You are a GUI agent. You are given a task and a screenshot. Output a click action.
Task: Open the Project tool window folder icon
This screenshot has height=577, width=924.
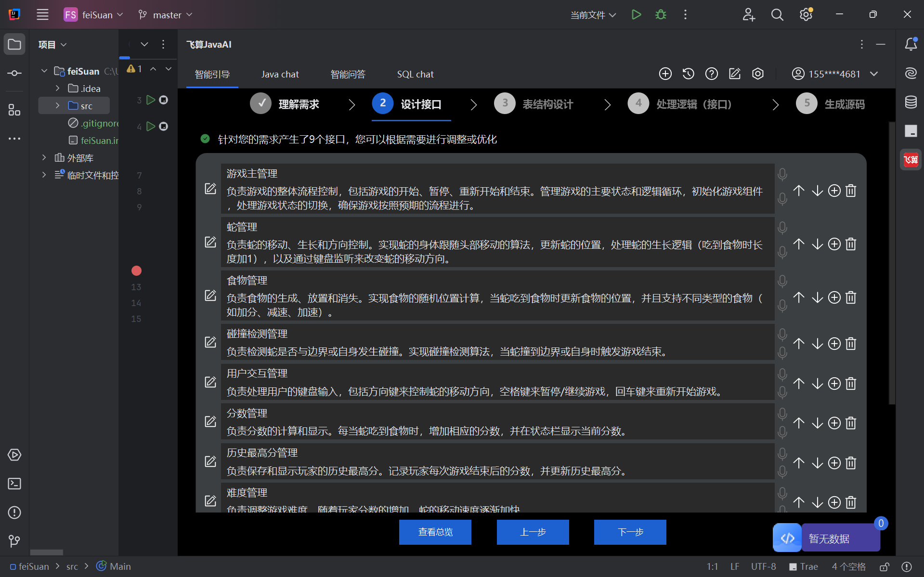(14, 44)
